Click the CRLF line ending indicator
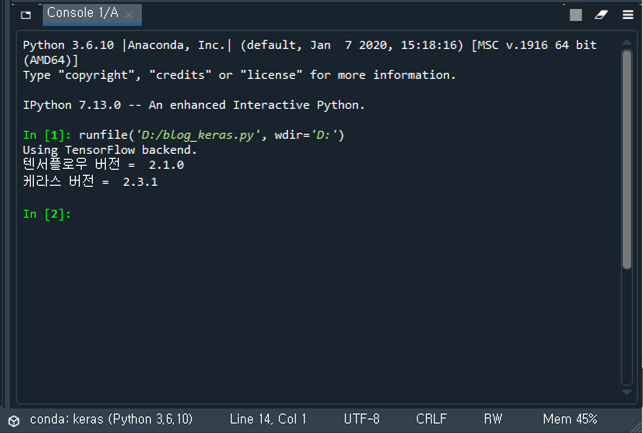The width and height of the screenshot is (643, 433). click(431, 419)
